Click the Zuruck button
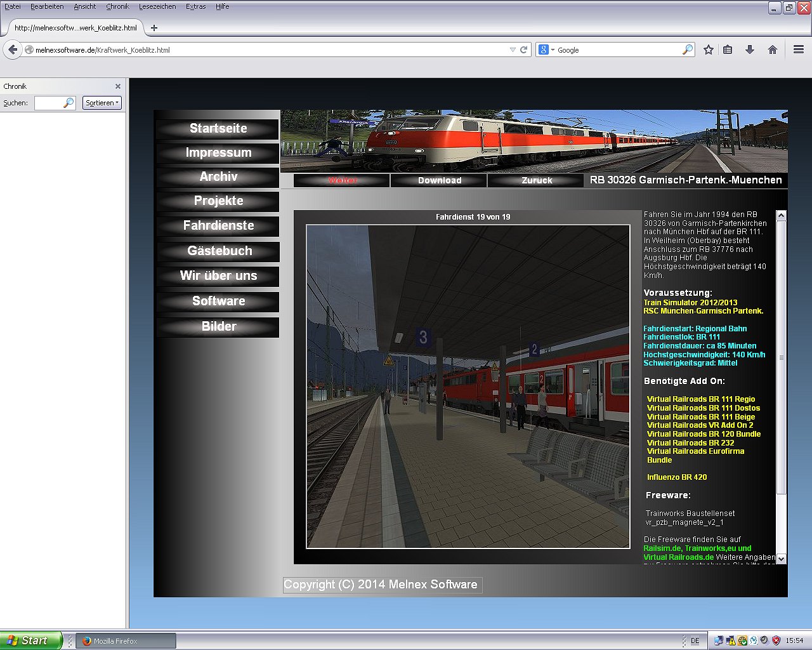 (536, 180)
